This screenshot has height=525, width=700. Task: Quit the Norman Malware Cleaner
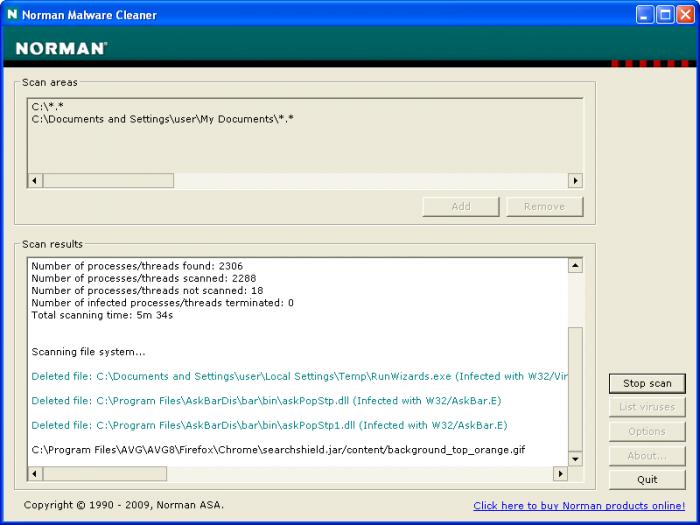(x=646, y=479)
